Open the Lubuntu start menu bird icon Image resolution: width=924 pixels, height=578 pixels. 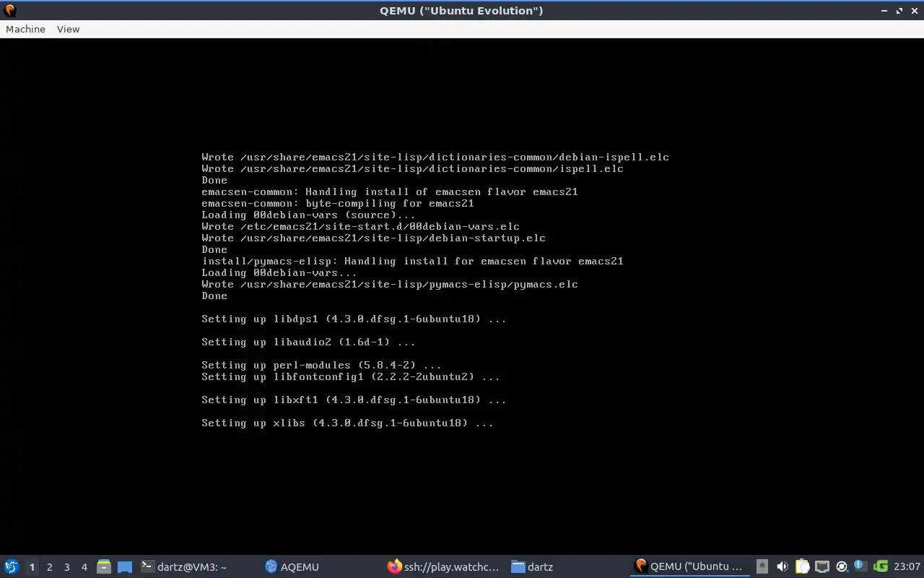12,566
